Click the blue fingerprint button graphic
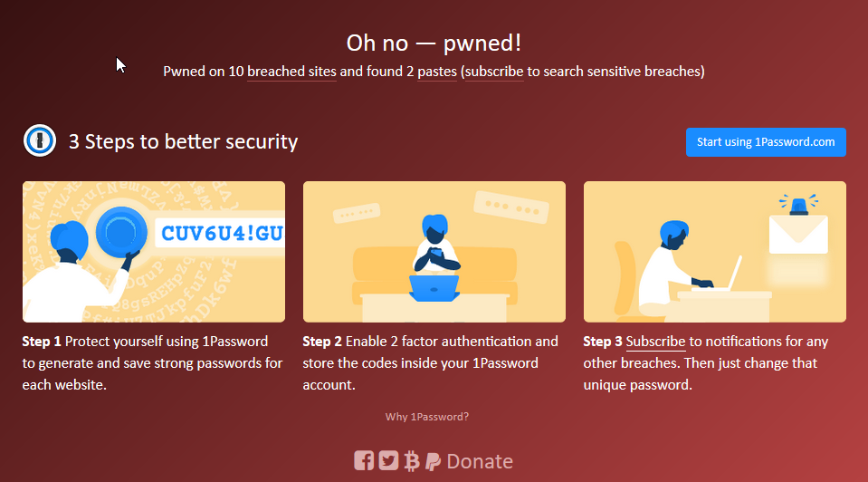This screenshot has width=868, height=482. pos(121,233)
